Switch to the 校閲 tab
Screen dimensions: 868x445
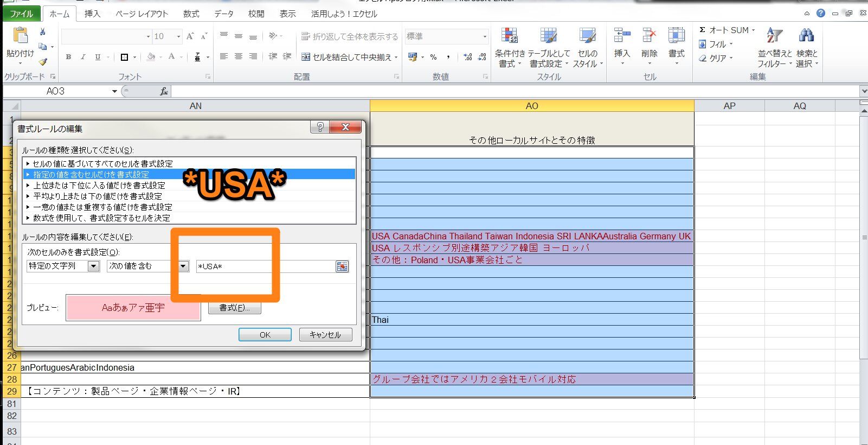click(x=256, y=14)
